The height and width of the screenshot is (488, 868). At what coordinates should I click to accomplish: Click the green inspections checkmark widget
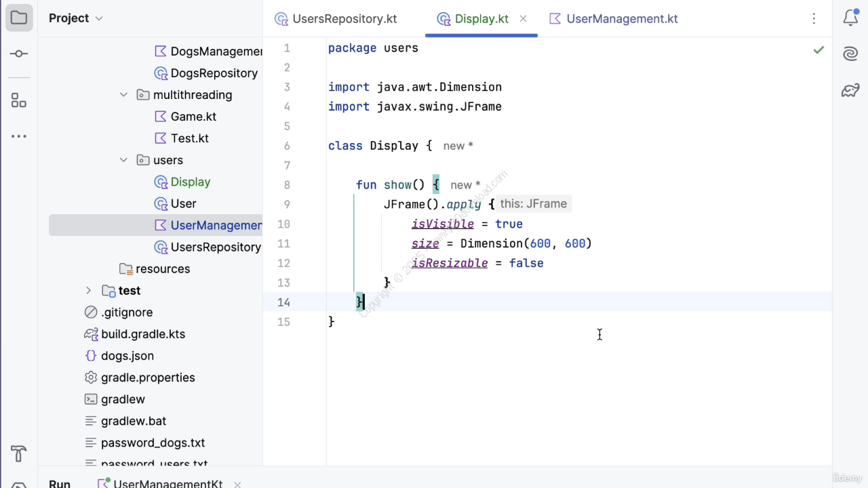click(x=818, y=49)
